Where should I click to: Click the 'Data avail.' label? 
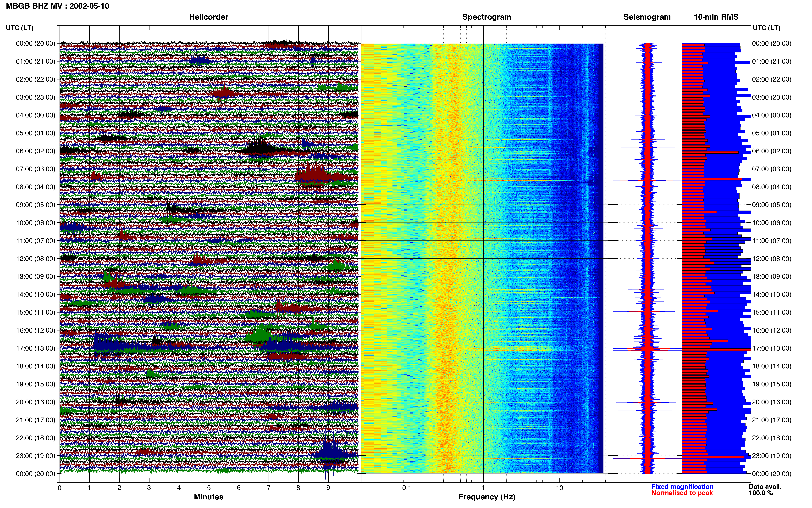765,486
